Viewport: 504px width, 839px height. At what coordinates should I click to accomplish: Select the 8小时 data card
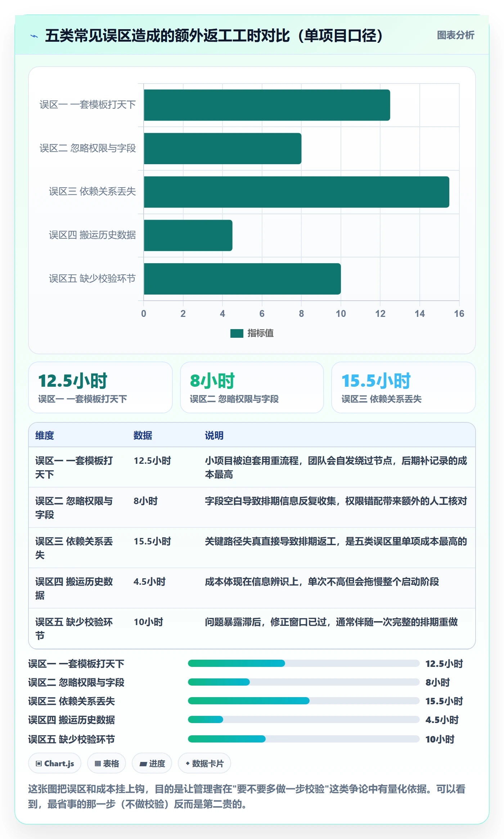tap(252, 387)
